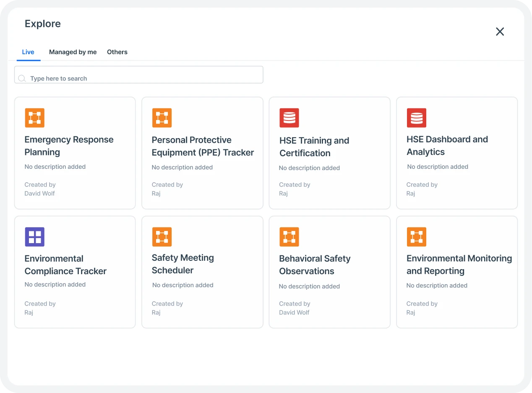Open Personal Protective Equipment (PPE) Tracker title

click(203, 146)
